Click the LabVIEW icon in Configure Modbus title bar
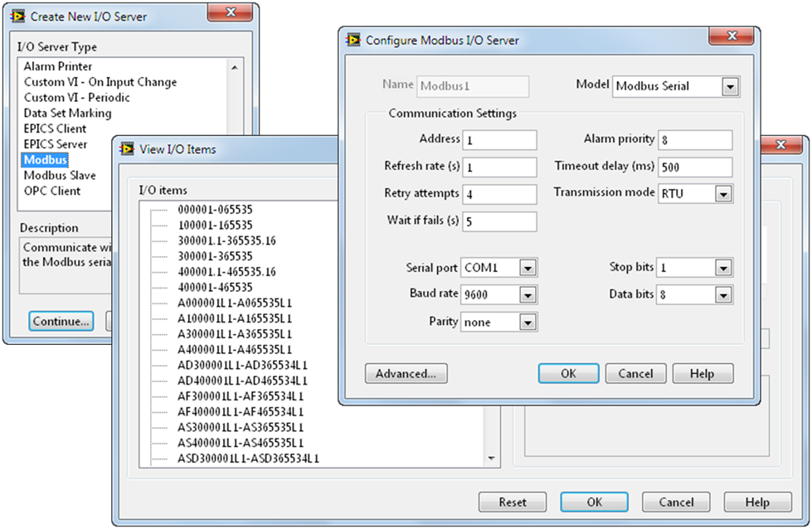This screenshot has width=812, height=529. click(353, 40)
